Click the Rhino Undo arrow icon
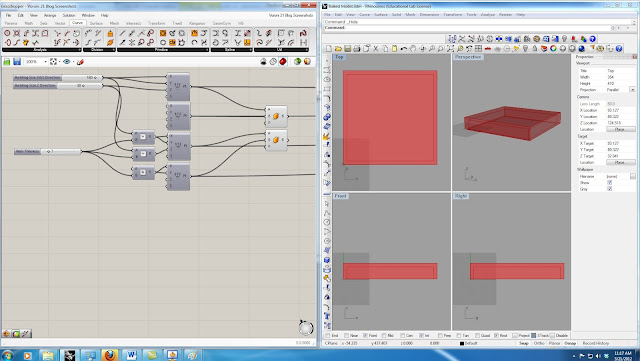640x361 pixels. click(x=404, y=49)
